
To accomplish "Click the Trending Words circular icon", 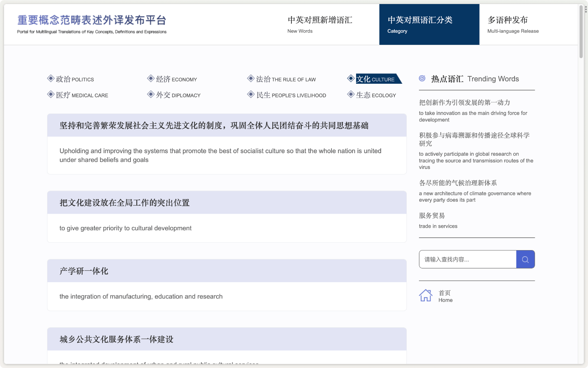I will pyautogui.click(x=422, y=77).
